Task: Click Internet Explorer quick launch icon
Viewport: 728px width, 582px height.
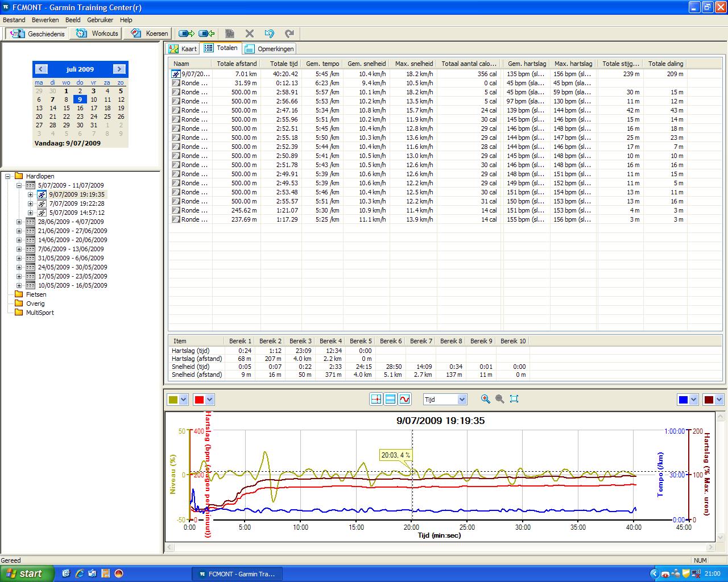Action: click(x=80, y=573)
